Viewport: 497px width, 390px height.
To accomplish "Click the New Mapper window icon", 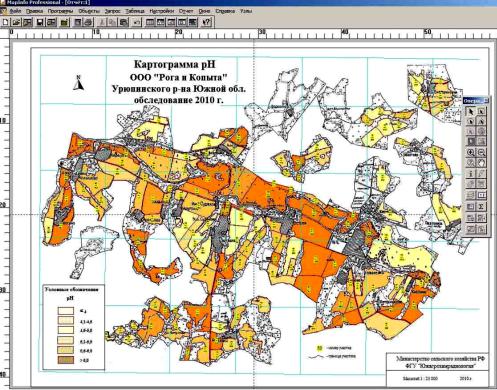I will tap(161, 22).
